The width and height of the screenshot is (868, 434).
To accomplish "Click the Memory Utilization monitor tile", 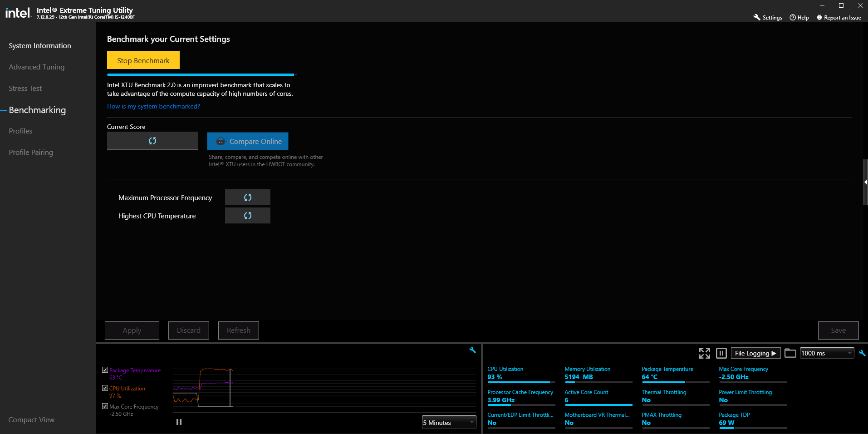I will pyautogui.click(x=598, y=375).
